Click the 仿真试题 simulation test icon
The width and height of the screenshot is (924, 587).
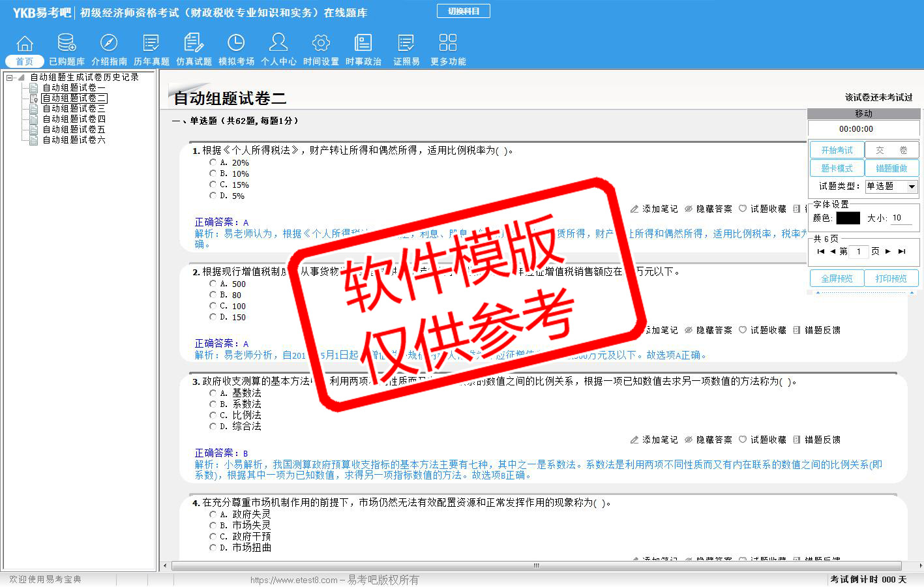tap(194, 44)
